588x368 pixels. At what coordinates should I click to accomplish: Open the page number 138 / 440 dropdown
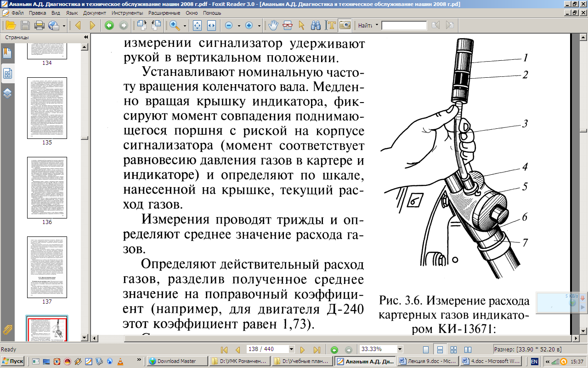[x=291, y=349]
